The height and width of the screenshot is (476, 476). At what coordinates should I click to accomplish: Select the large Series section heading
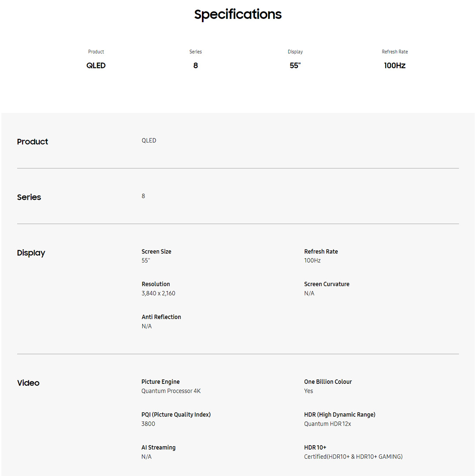[29, 197]
